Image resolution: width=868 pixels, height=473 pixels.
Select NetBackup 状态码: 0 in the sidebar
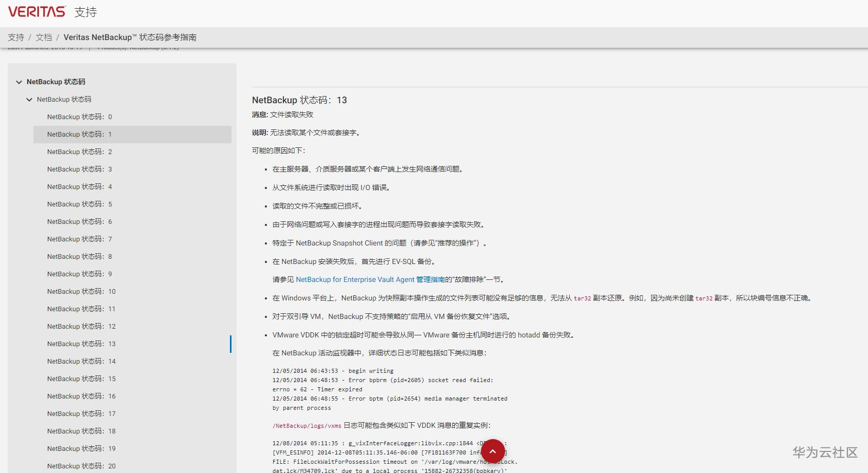click(x=79, y=117)
